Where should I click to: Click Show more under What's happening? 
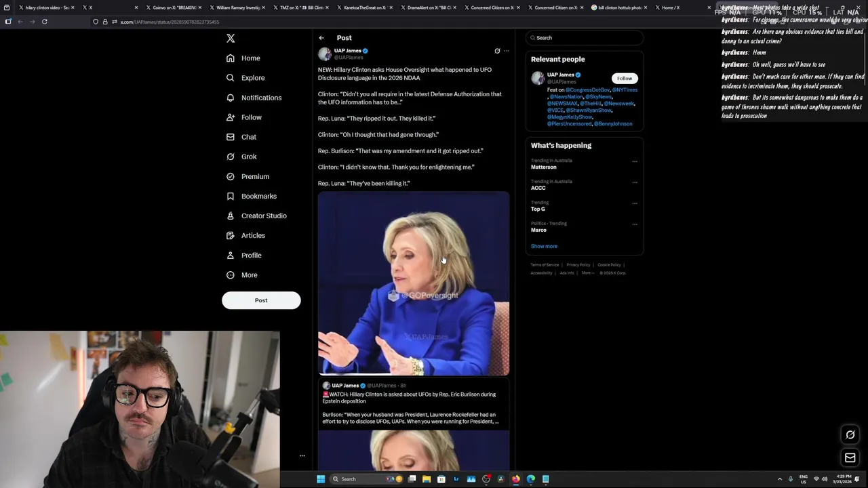[544, 247]
